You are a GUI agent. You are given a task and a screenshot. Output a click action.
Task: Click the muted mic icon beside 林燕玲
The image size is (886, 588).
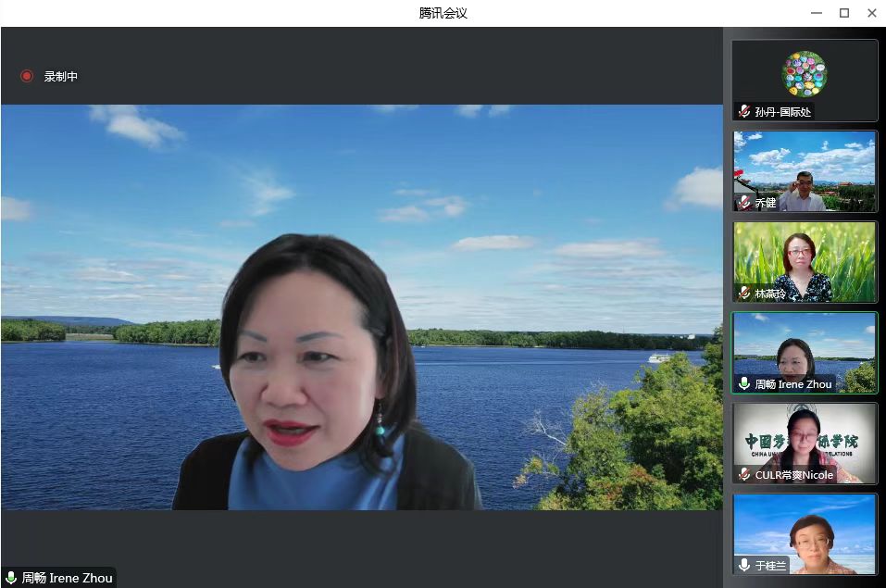tap(744, 294)
